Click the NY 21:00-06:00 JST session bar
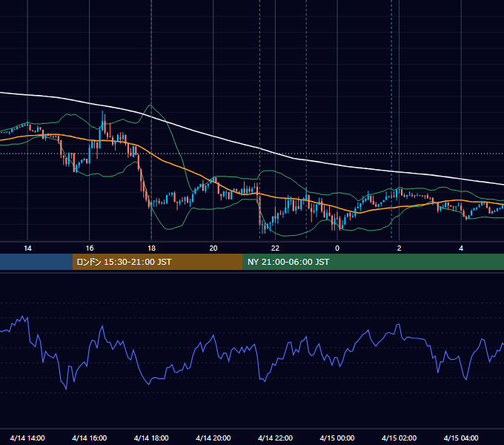Viewport: 504px width, 445px height. point(373,262)
